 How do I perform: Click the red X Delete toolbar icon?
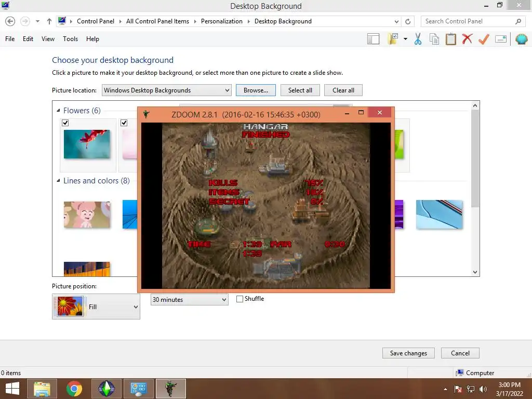pyautogui.click(x=467, y=38)
